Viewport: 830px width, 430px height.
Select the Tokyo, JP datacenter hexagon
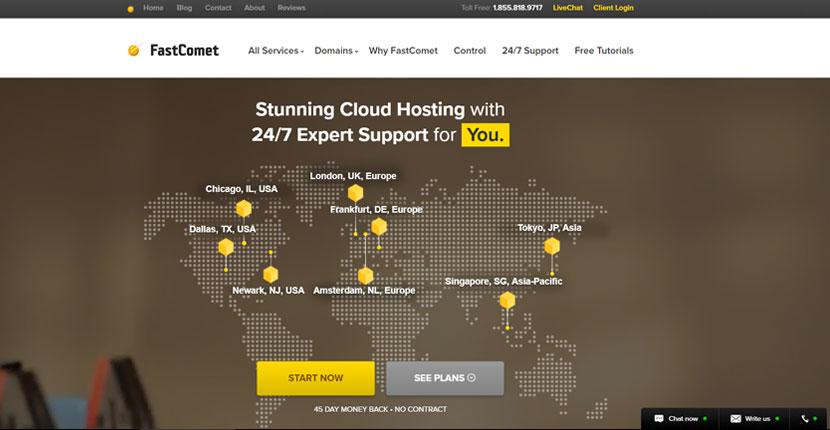pyautogui.click(x=552, y=246)
